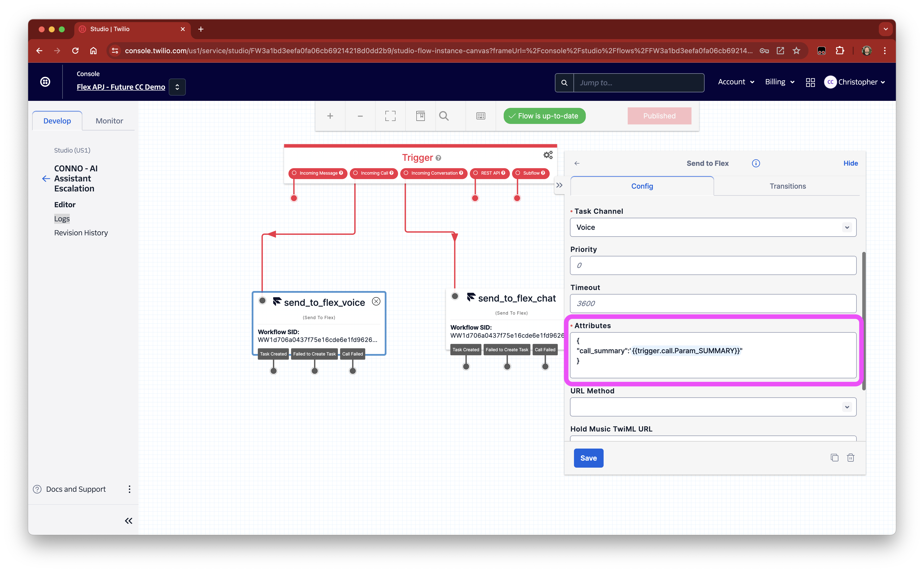Click the Account menu dropdown

pyautogui.click(x=735, y=82)
